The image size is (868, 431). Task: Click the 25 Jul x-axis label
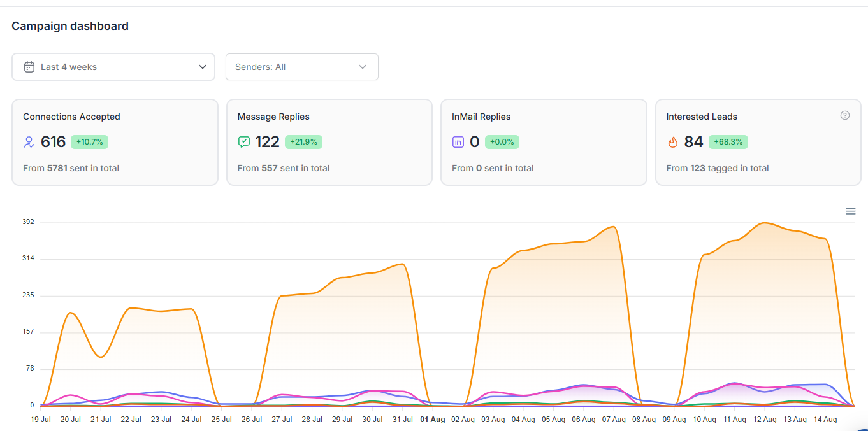click(222, 420)
